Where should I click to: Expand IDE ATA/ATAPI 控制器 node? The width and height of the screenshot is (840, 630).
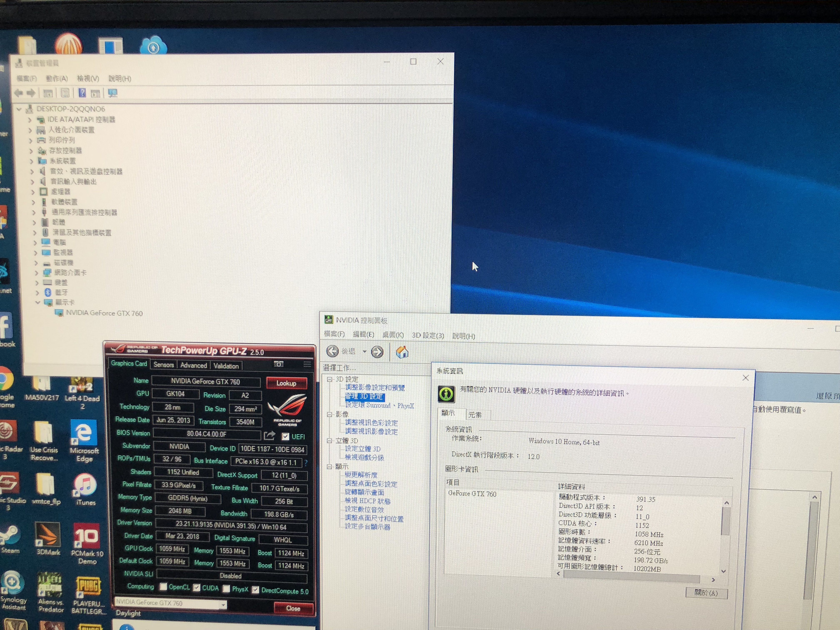tap(30, 120)
